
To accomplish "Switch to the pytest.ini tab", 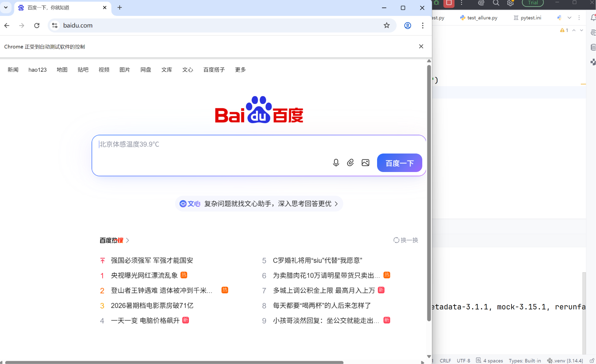I will pos(527,18).
